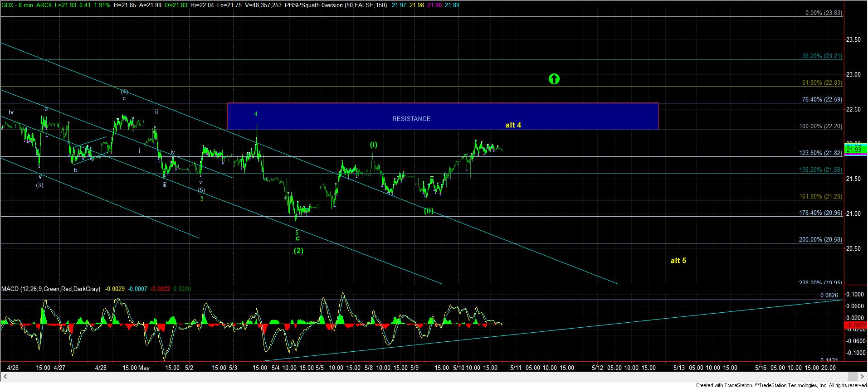The width and height of the screenshot is (868, 388).
Task: Click the 5/11 date on time axis
Action: 516,368
